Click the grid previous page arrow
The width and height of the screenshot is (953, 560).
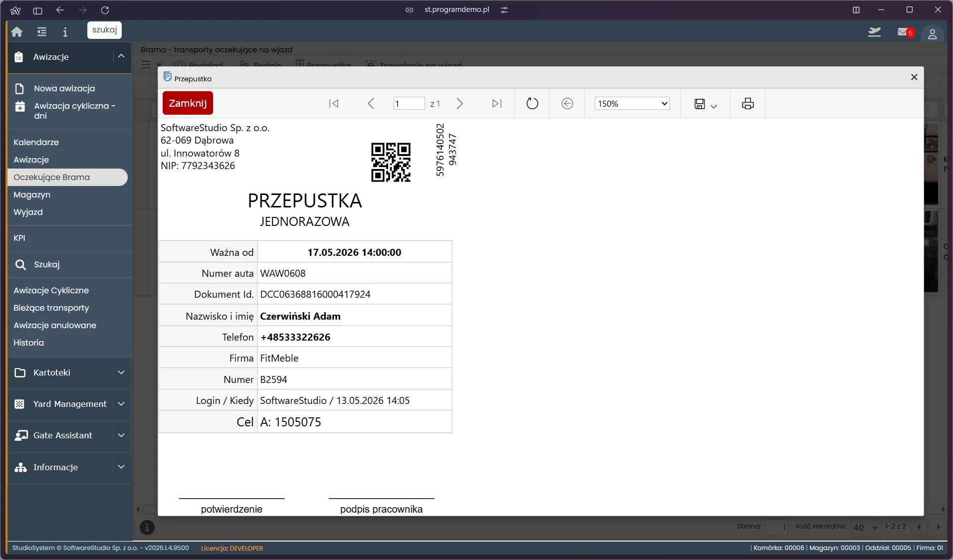point(919,527)
